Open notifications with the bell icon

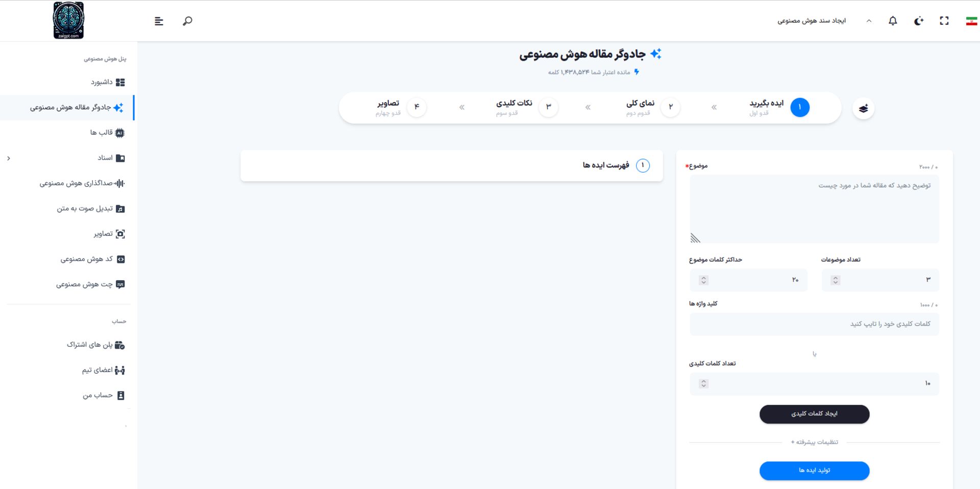coord(893,20)
